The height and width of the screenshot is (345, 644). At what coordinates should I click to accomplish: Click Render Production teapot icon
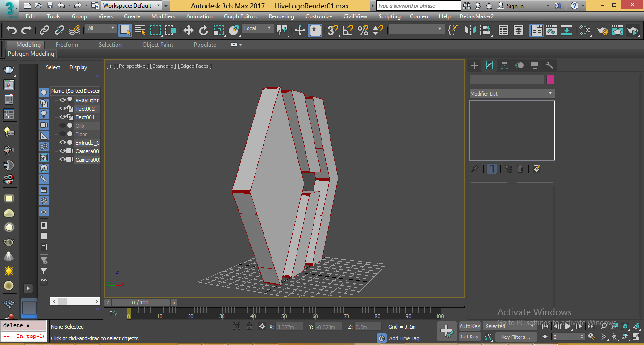point(633,31)
